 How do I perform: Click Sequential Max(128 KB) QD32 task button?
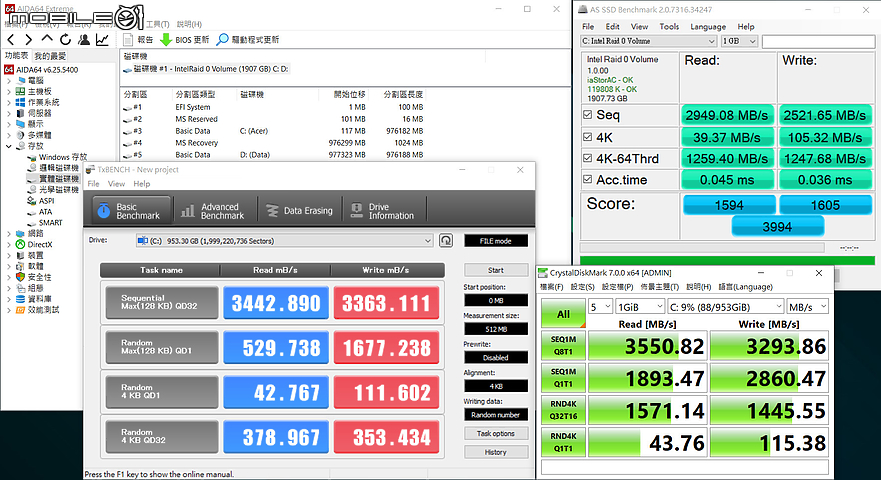[162, 302]
